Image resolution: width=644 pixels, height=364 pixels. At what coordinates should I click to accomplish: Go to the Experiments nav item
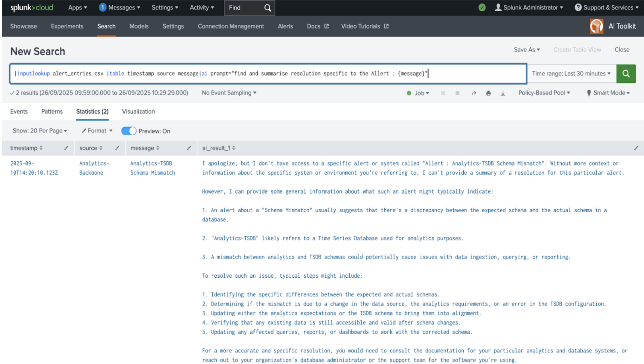tap(67, 26)
